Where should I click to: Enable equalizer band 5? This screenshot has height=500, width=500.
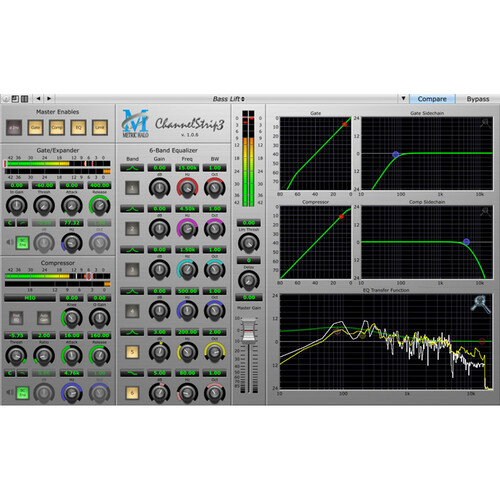point(132,352)
